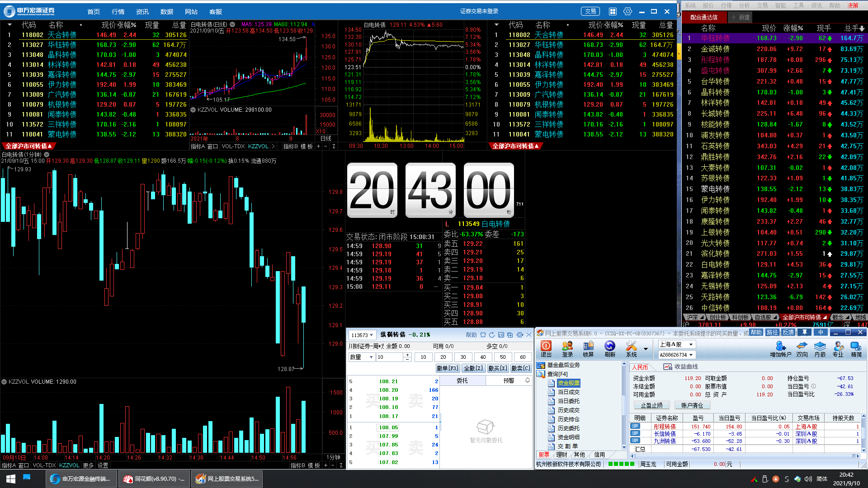The width and height of the screenshot is (868, 488).
Task: Expand the 白电转债(日线) chart title dropdown
Action: pos(232,24)
